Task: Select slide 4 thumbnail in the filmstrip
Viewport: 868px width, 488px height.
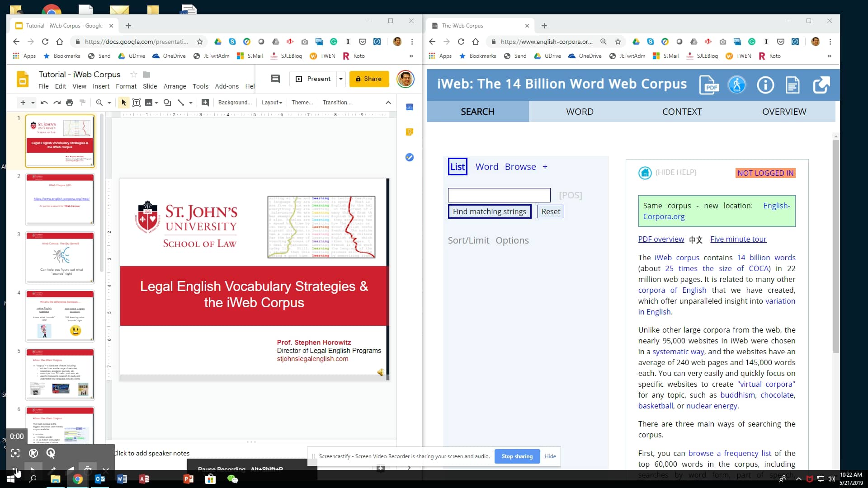Action: click(60, 315)
